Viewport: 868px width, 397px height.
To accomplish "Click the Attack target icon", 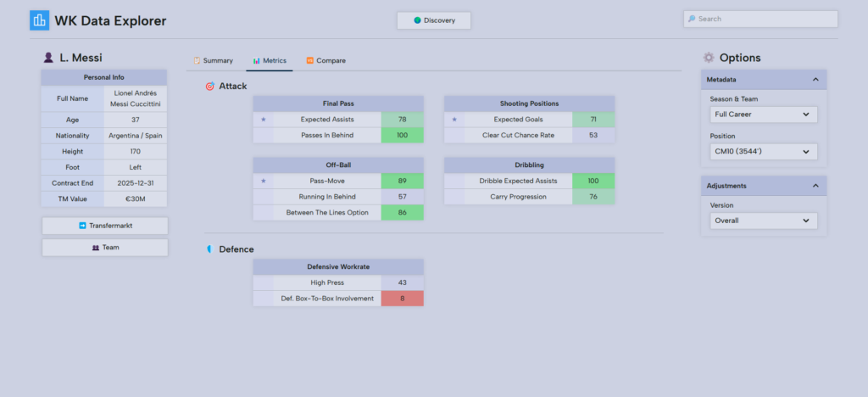I will click(209, 87).
